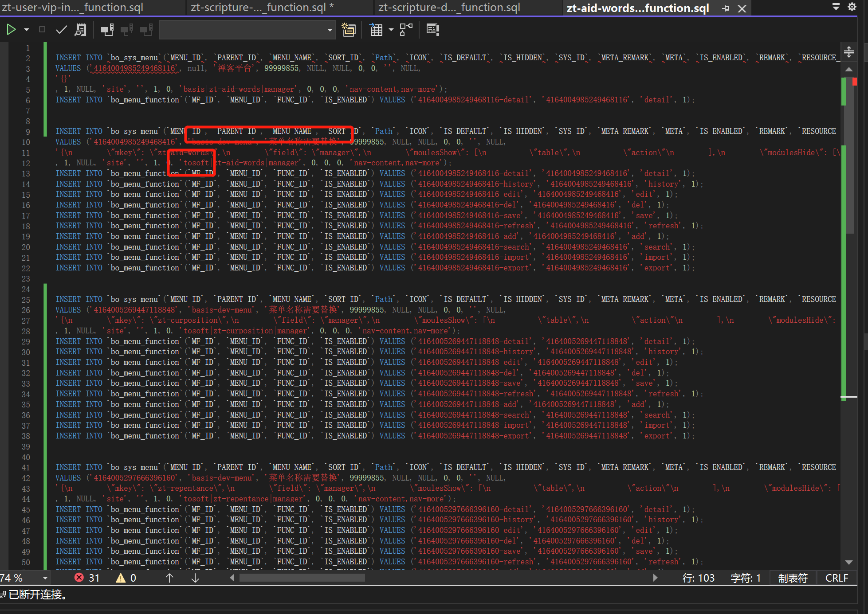The image size is (868, 614).
Task: Click the vertical scrollbar up arrow
Action: pos(849,69)
